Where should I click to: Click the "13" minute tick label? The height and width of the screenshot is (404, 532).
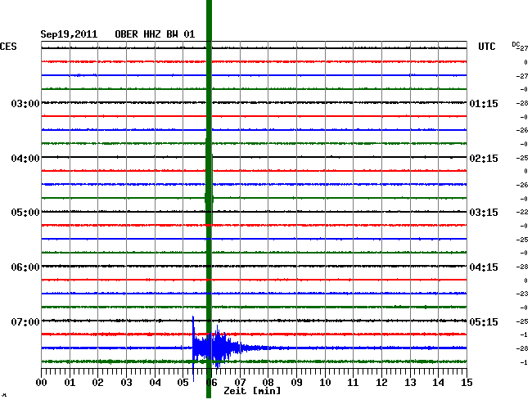pyautogui.click(x=410, y=383)
